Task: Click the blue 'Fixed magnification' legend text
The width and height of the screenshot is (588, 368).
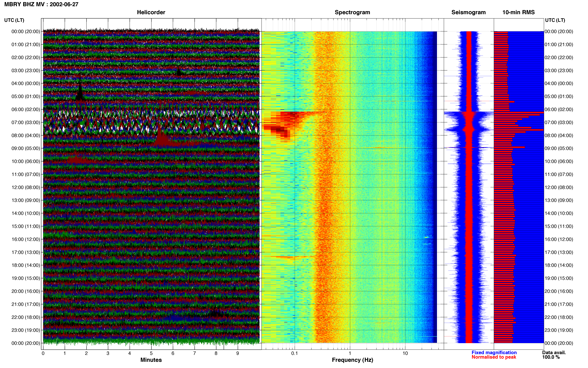Action: [494, 353]
